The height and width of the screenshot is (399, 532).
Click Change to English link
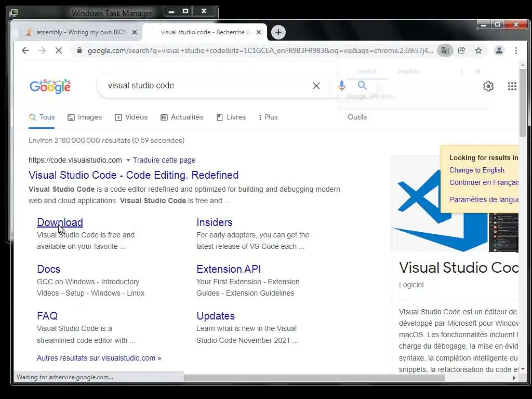[477, 170]
